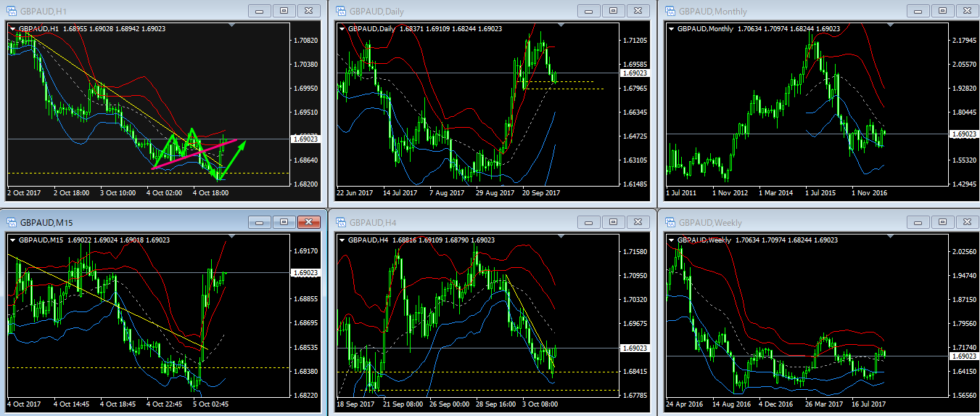
Task: Click the GBPAUD,M15 chart window icon
Action: [x=12, y=222]
